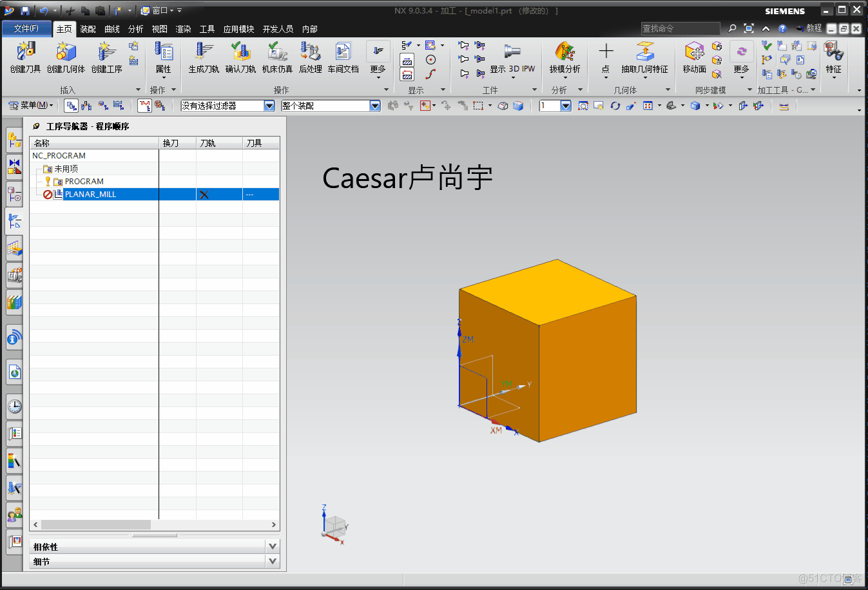Click the Program Order View icon
Image resolution: width=868 pixels, height=590 pixels.
click(x=72, y=106)
